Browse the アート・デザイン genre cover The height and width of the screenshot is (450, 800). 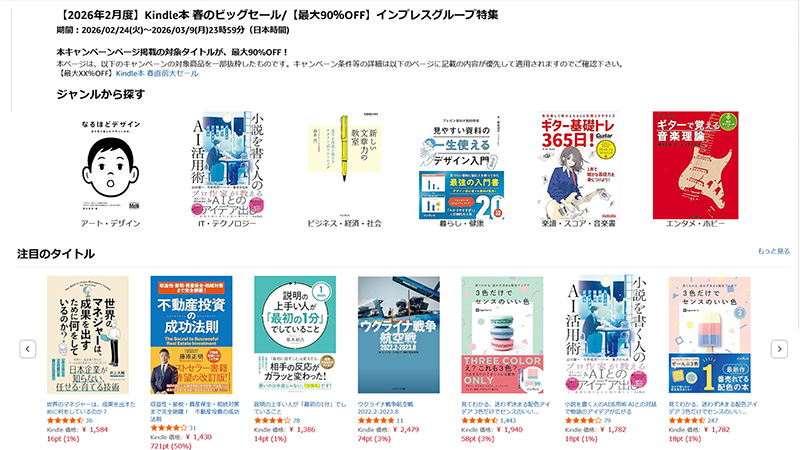pyautogui.click(x=110, y=165)
